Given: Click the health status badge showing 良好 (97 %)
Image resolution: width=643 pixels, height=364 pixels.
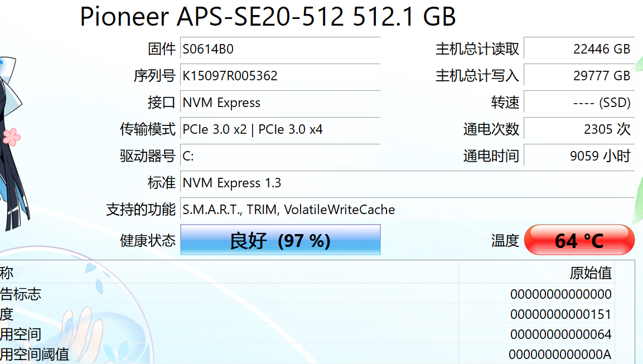Looking at the screenshot, I should tap(279, 240).
